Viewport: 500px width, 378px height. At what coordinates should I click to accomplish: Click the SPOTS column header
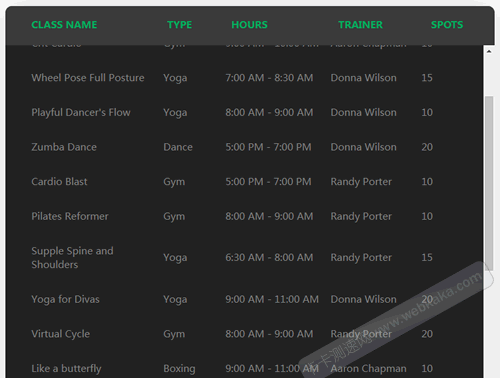tap(447, 25)
